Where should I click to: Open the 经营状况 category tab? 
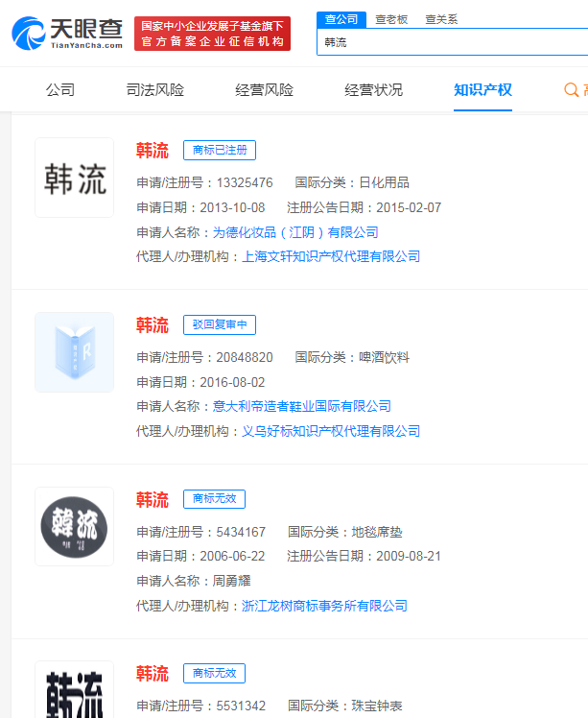point(373,90)
